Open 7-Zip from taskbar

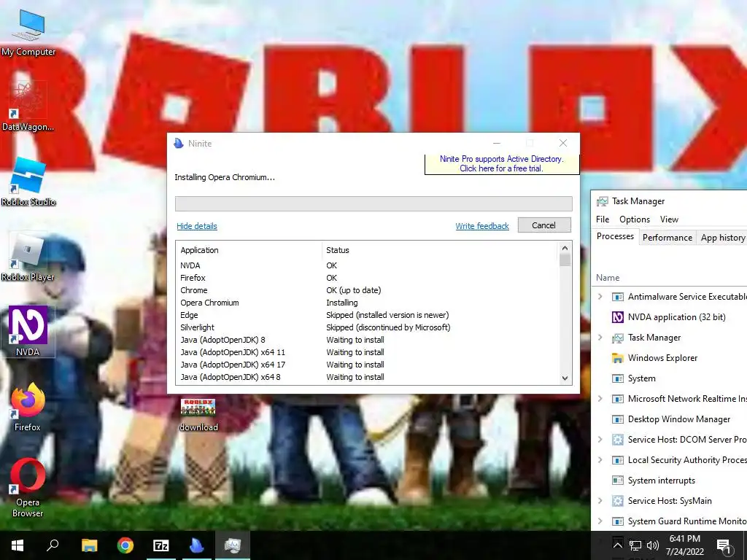coord(161,545)
